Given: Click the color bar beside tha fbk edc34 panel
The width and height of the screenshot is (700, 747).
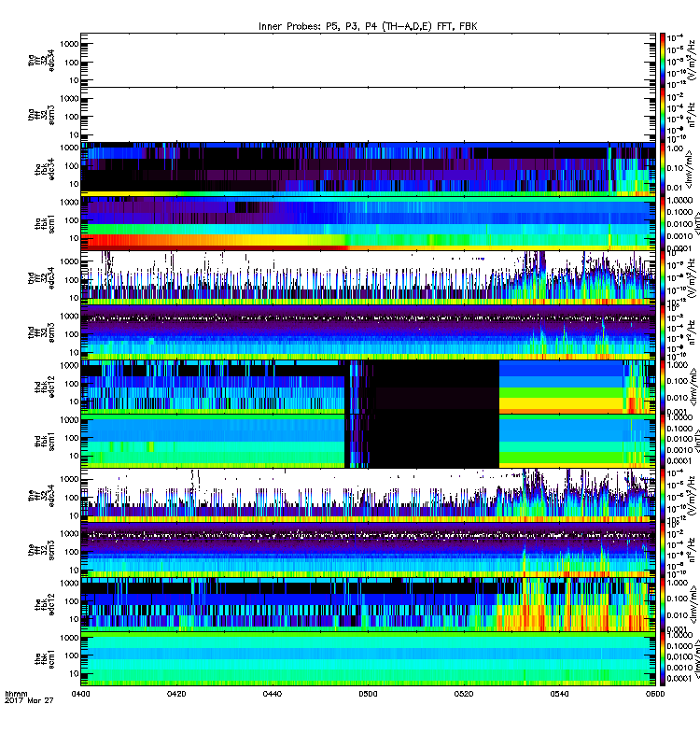Looking at the screenshot, I should click(x=663, y=170).
